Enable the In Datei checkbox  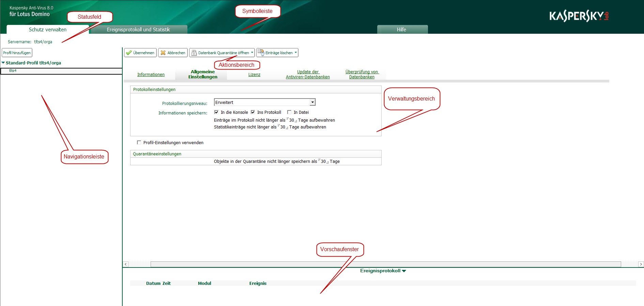tap(289, 112)
